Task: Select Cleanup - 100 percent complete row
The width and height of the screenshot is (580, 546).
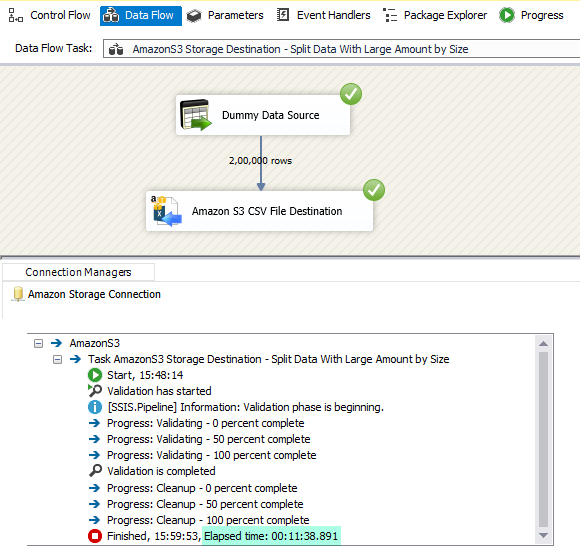Action: (208, 520)
